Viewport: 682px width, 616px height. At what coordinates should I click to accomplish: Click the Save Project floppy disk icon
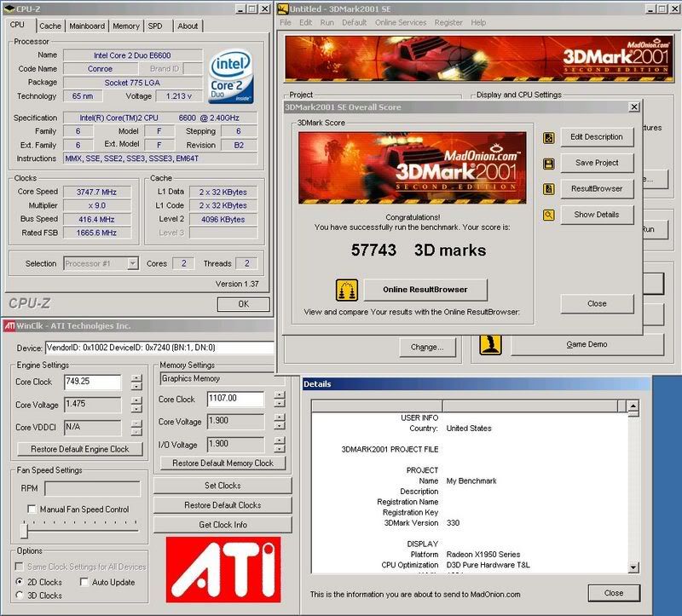tap(548, 164)
